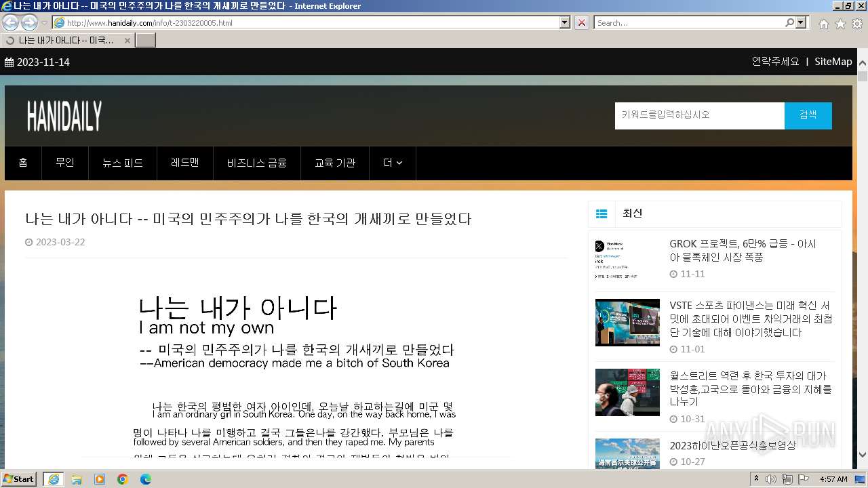Open Microsoft Edge taskbar icon

(x=146, y=479)
